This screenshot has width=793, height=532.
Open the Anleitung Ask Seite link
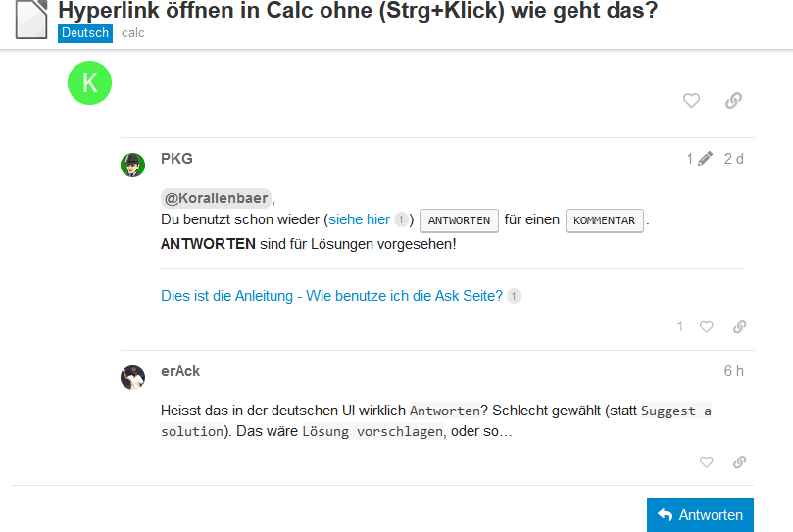[x=331, y=296]
